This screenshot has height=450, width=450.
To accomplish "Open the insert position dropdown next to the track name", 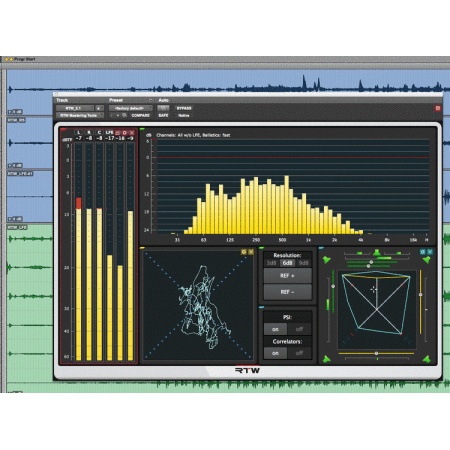I will (99, 108).
